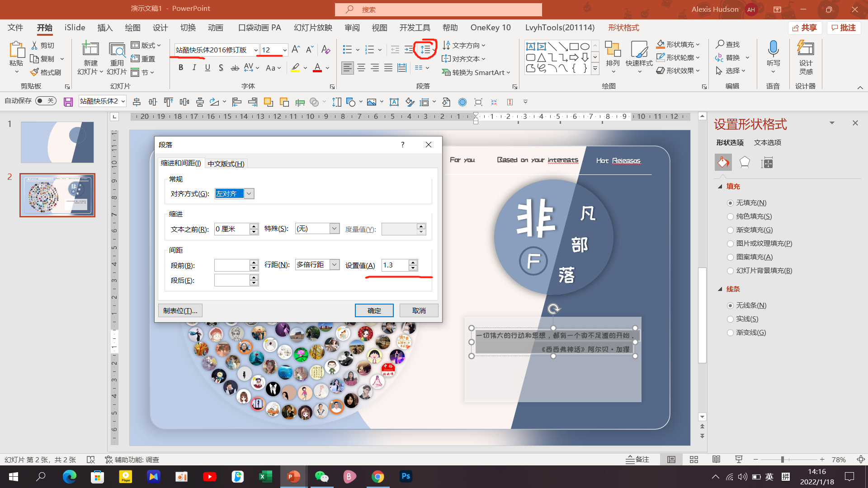
Task: Click the zoom slider in status bar
Action: click(782, 460)
